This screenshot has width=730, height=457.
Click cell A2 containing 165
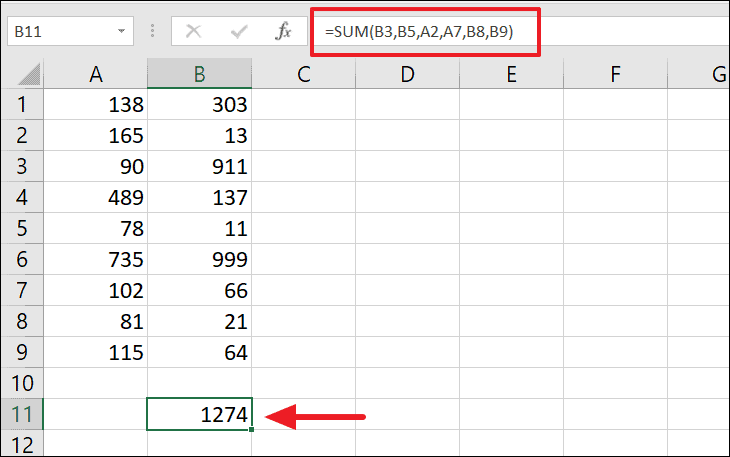(x=96, y=135)
